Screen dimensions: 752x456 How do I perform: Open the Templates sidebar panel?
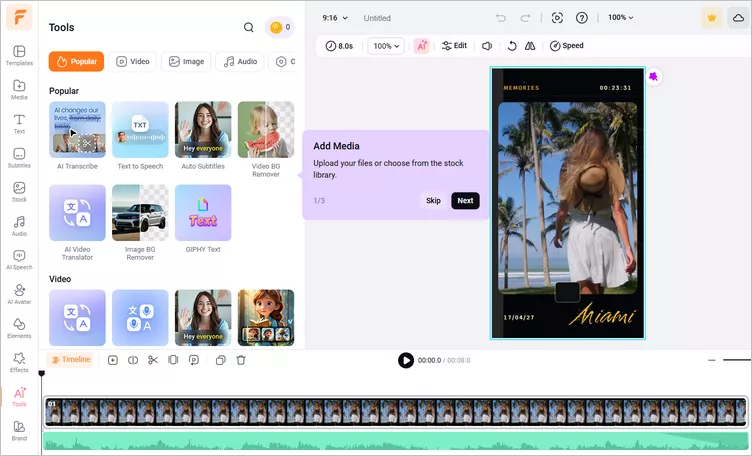pyautogui.click(x=19, y=55)
